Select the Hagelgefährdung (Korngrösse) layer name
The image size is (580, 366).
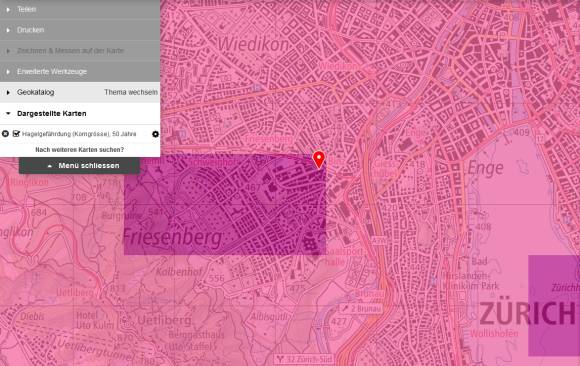click(79, 134)
